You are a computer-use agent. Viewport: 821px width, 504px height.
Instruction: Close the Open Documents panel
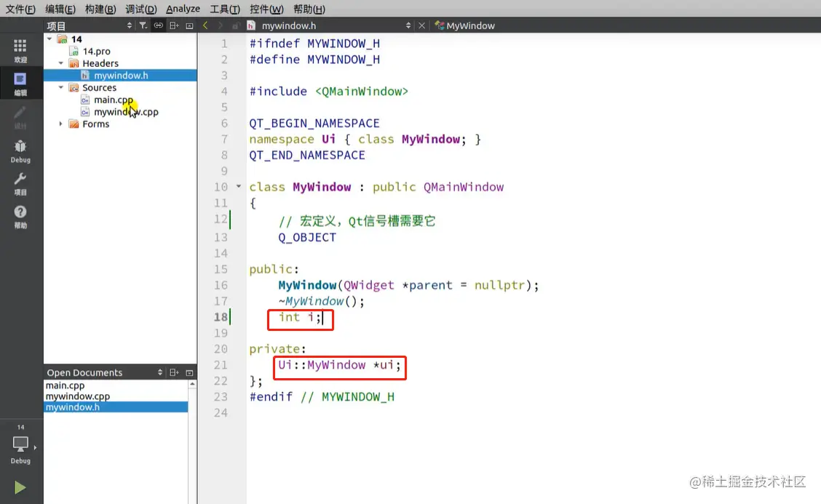pos(189,372)
